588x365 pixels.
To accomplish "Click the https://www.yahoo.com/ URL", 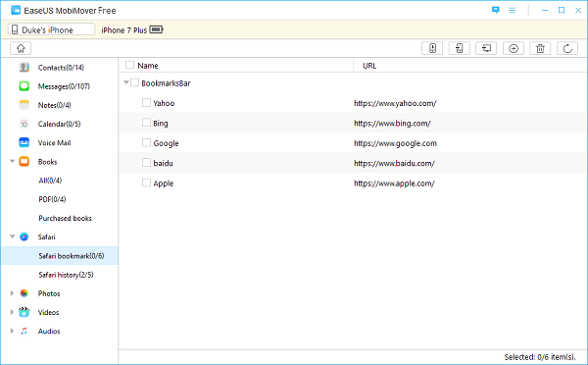I will [x=395, y=103].
